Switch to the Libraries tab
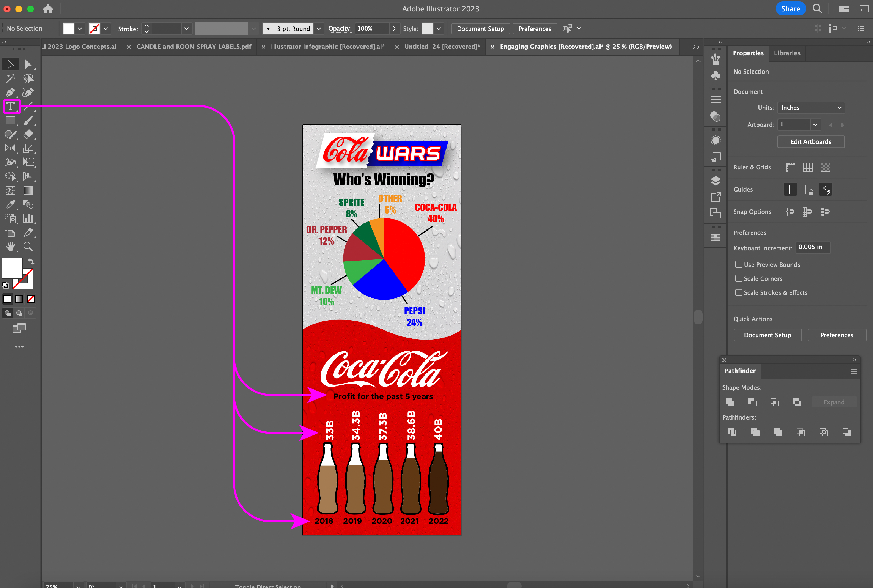Viewport: 873px width, 588px height. click(787, 53)
